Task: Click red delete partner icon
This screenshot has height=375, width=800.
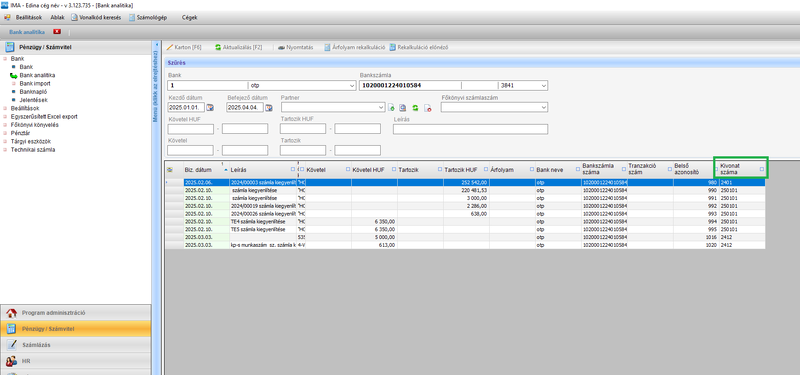Action: 428,108
